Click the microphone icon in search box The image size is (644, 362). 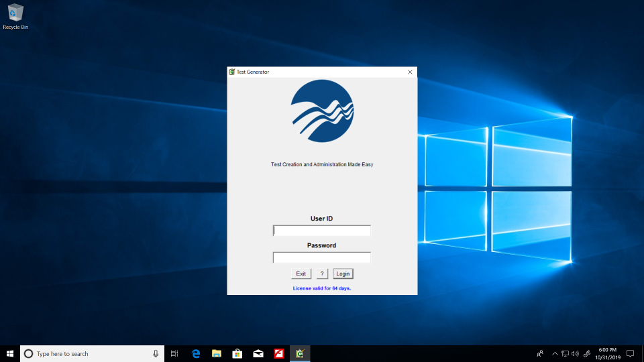(x=156, y=353)
